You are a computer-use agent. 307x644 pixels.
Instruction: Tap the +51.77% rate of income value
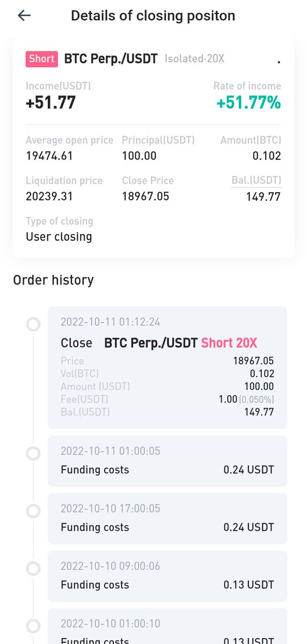[248, 103]
